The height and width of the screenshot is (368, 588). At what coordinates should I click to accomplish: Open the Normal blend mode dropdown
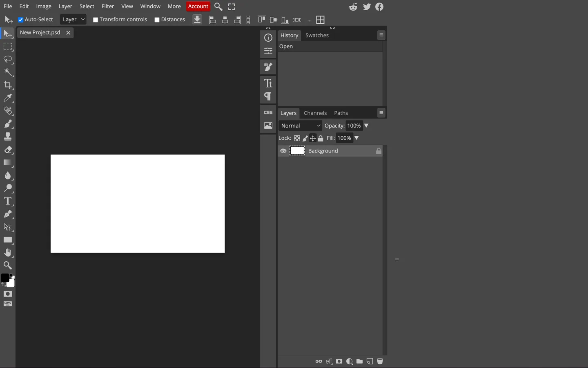301,126
